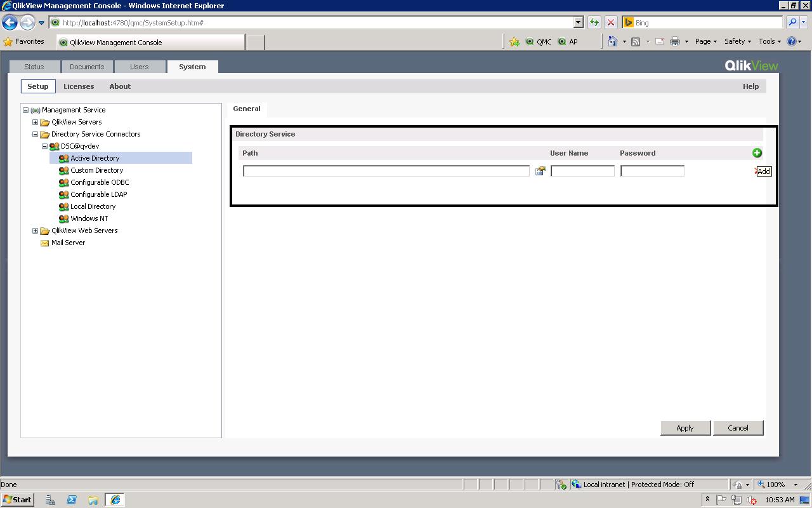This screenshot has height=508, width=812.
Task: Collapse the Management Service tree node
Action: click(x=26, y=110)
